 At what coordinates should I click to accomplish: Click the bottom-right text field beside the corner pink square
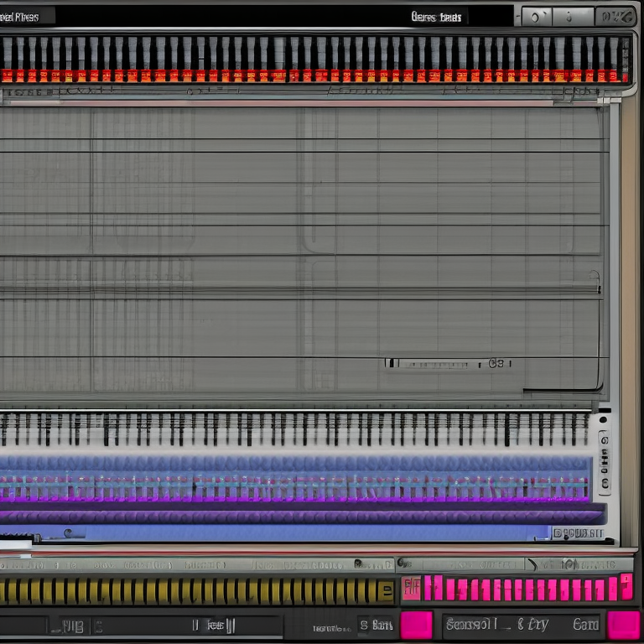point(523,625)
